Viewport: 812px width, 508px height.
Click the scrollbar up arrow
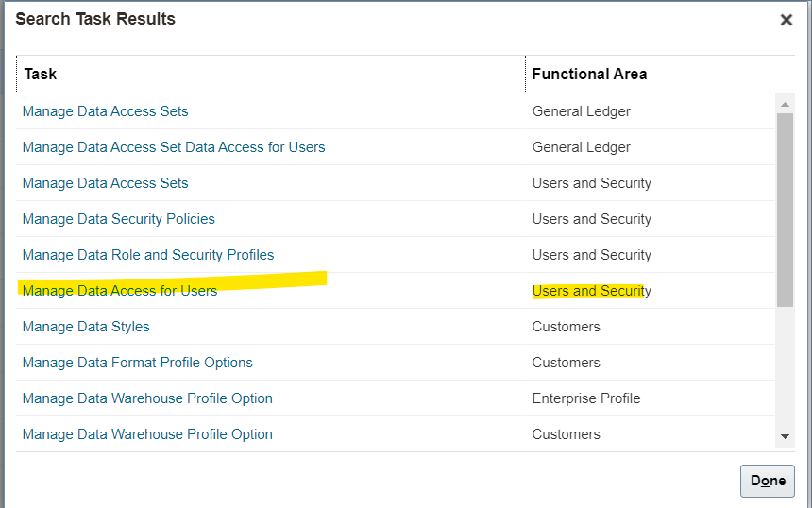pyautogui.click(x=785, y=105)
